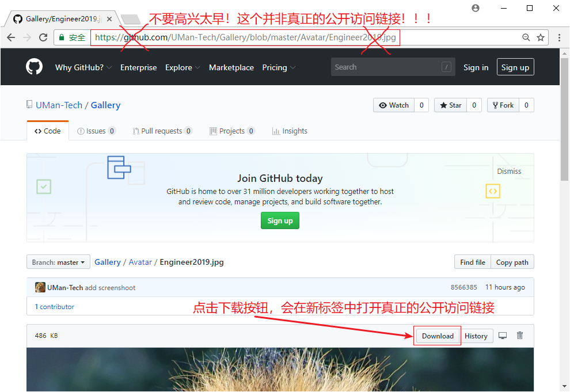Click the repository book icon beside UMan-Tech
The image size is (570, 392).
click(x=29, y=105)
